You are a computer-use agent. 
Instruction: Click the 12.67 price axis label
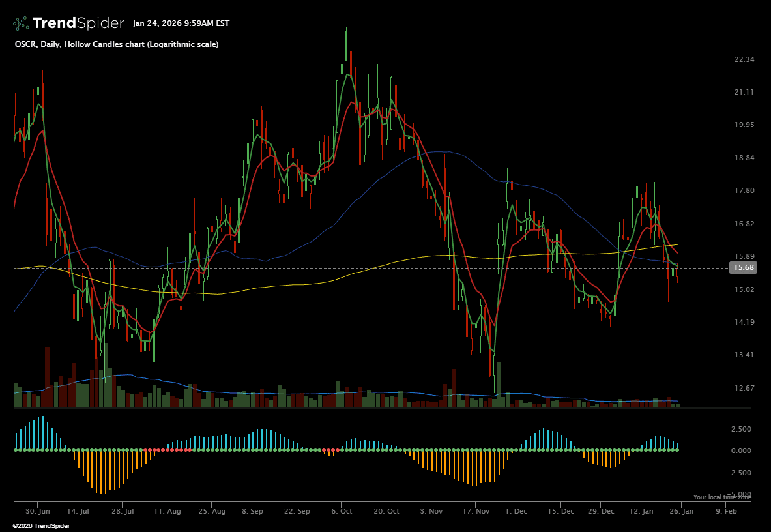744,388
